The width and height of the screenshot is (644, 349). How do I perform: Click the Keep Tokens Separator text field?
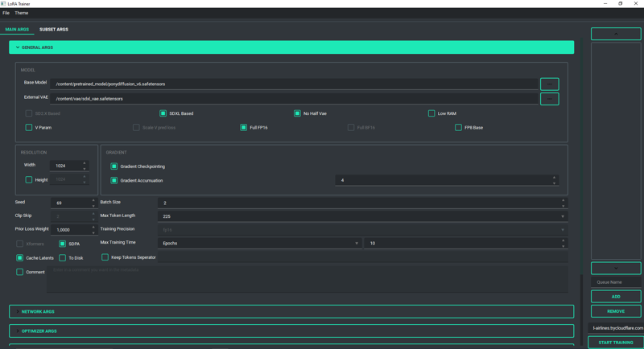(x=363, y=257)
